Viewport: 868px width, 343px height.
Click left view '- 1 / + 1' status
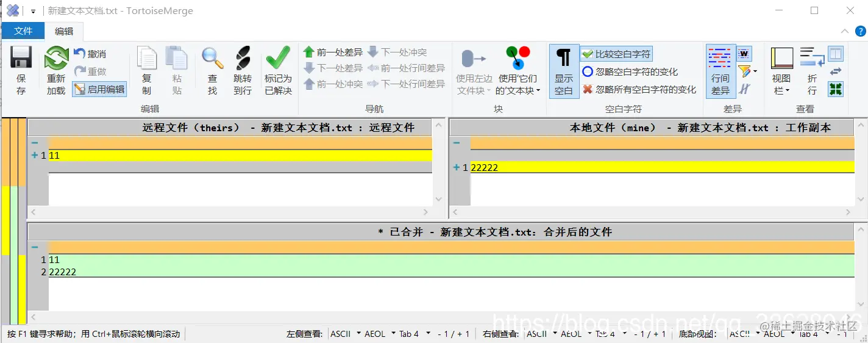[x=454, y=334]
